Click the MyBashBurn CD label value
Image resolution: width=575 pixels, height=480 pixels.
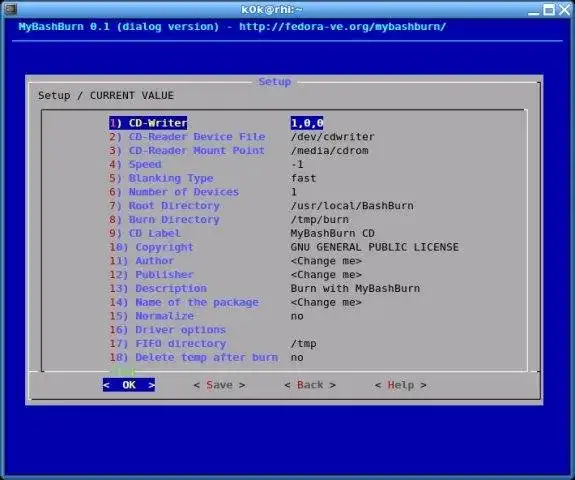[333, 233]
